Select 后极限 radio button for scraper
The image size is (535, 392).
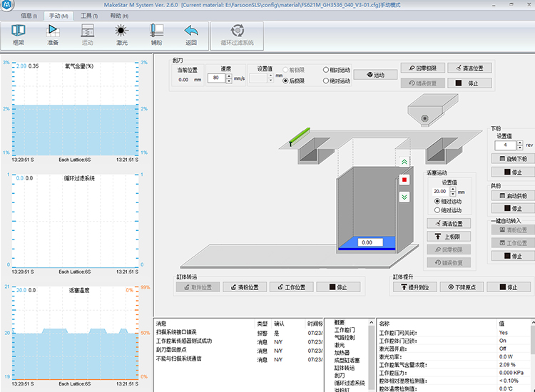tap(285, 81)
